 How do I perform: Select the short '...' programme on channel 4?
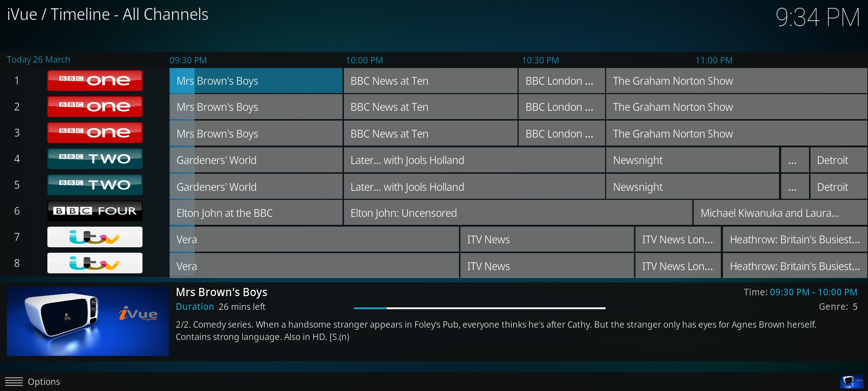[795, 160]
